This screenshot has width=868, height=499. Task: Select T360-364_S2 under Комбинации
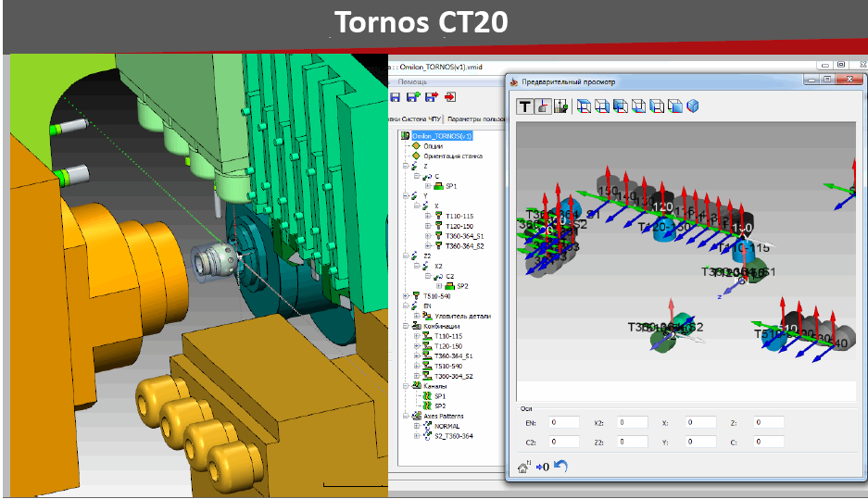[x=453, y=376]
